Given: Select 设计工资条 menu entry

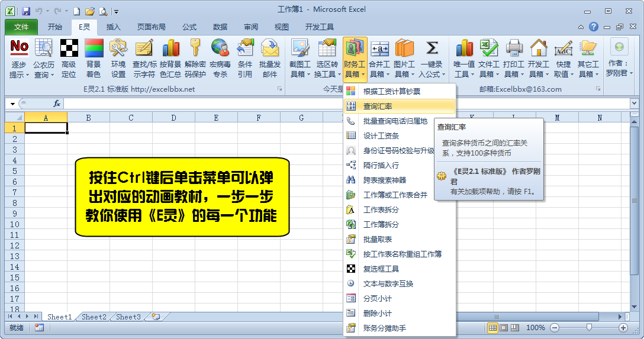Looking at the screenshot, I should pos(388,135).
